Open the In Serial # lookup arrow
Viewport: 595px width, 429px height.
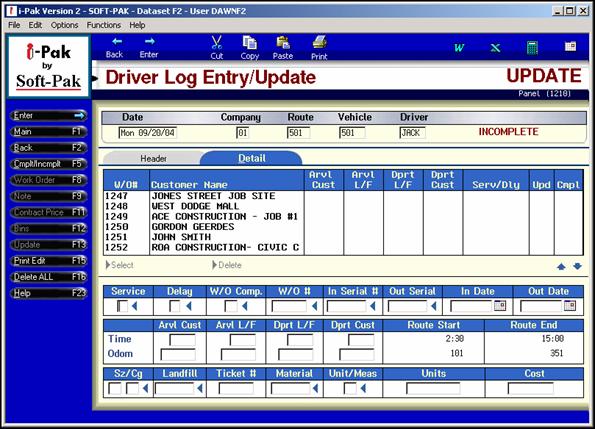(373, 306)
